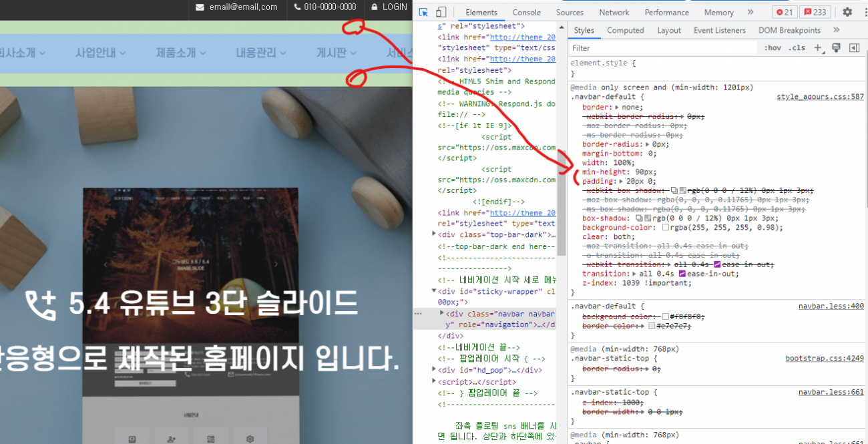Expand the transition shorthand property
This screenshot has height=444, width=868.
(x=634, y=274)
